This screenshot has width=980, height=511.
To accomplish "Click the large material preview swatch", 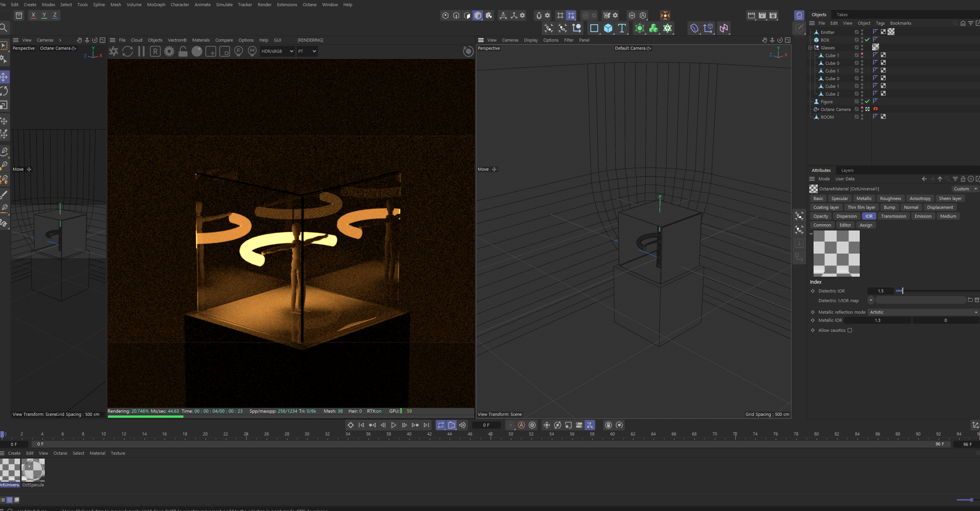I will (x=837, y=254).
